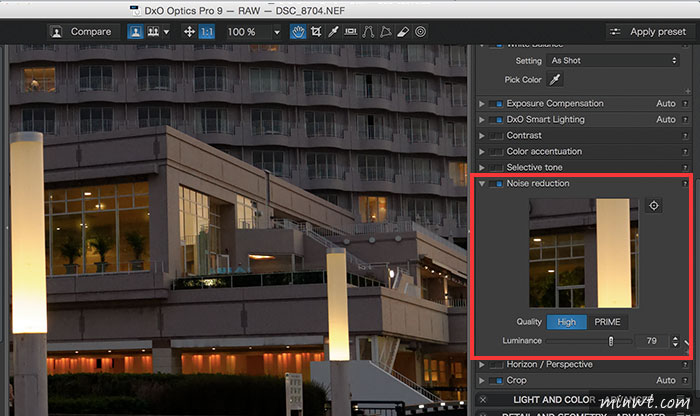Click the Compare button label
The height and width of the screenshot is (416, 700).
tap(91, 32)
